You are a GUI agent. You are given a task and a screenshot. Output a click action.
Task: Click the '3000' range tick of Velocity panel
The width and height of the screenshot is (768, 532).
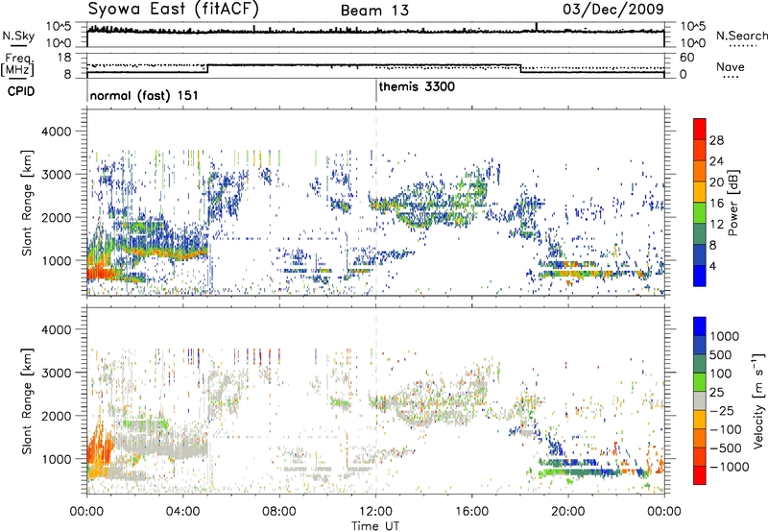point(57,373)
